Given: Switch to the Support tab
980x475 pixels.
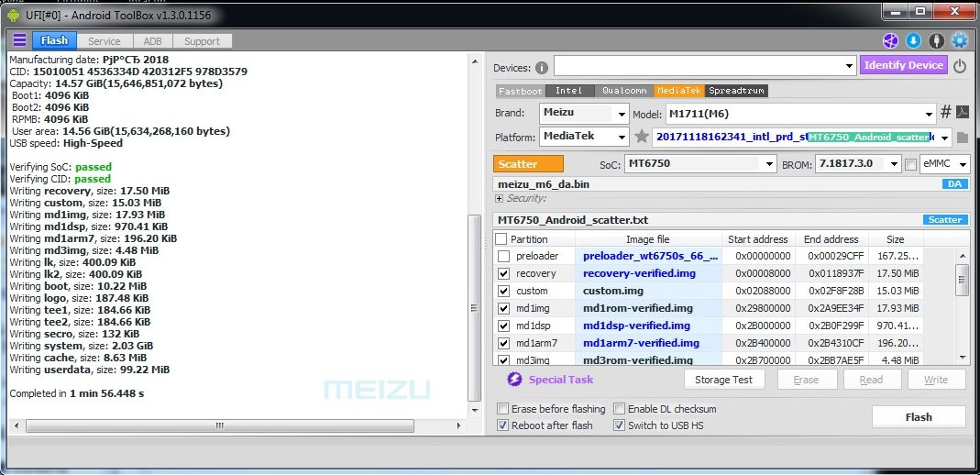Looking at the screenshot, I should point(202,41).
